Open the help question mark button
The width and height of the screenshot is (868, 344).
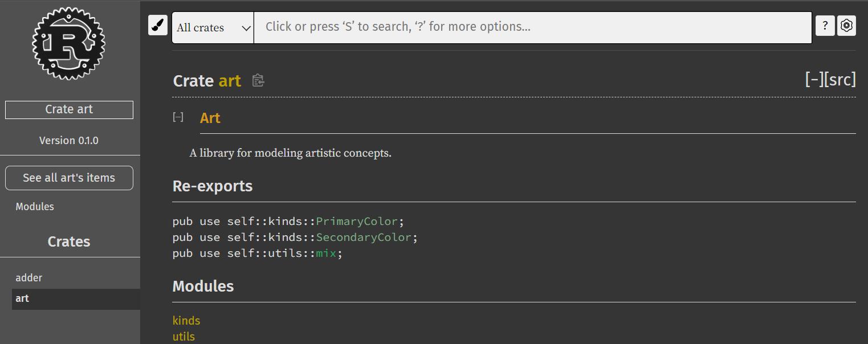pos(825,26)
